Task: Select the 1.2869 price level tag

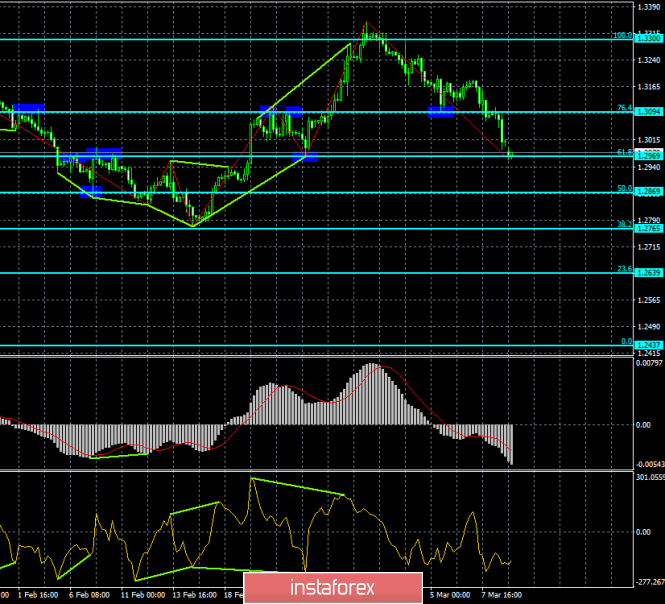Action: (x=649, y=192)
